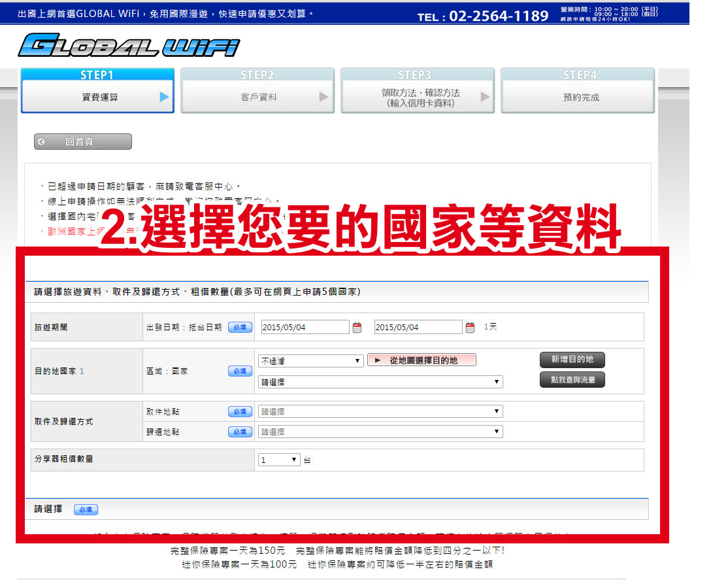The width and height of the screenshot is (728, 580).
Task: Click the 已超過申請日期的顧客 notice line
Action: [x=144, y=186]
